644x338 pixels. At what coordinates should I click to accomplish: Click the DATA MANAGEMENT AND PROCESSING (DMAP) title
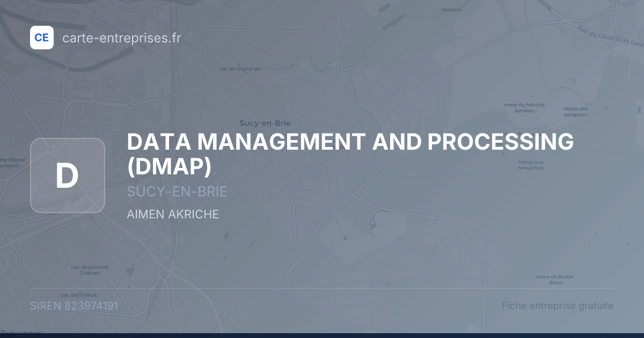click(350, 155)
